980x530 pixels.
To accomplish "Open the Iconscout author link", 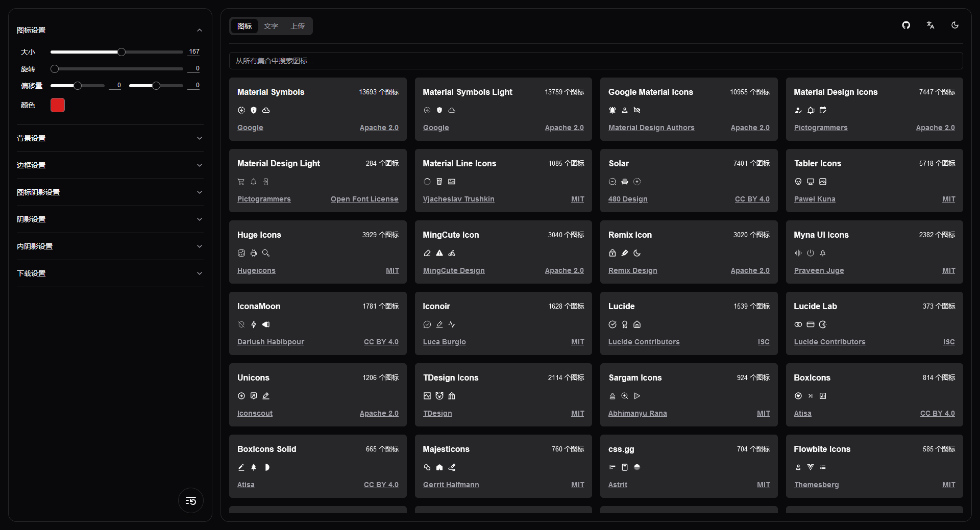I will point(255,413).
